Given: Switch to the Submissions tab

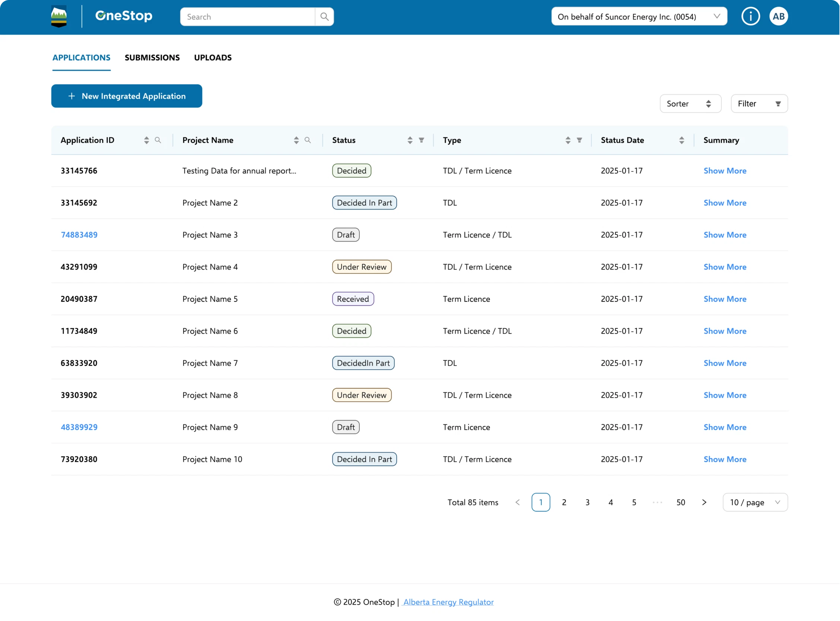Looking at the screenshot, I should (152, 57).
